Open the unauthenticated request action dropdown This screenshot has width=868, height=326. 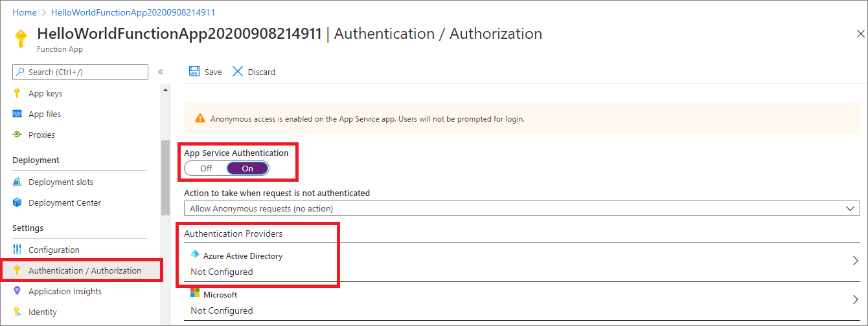click(521, 209)
